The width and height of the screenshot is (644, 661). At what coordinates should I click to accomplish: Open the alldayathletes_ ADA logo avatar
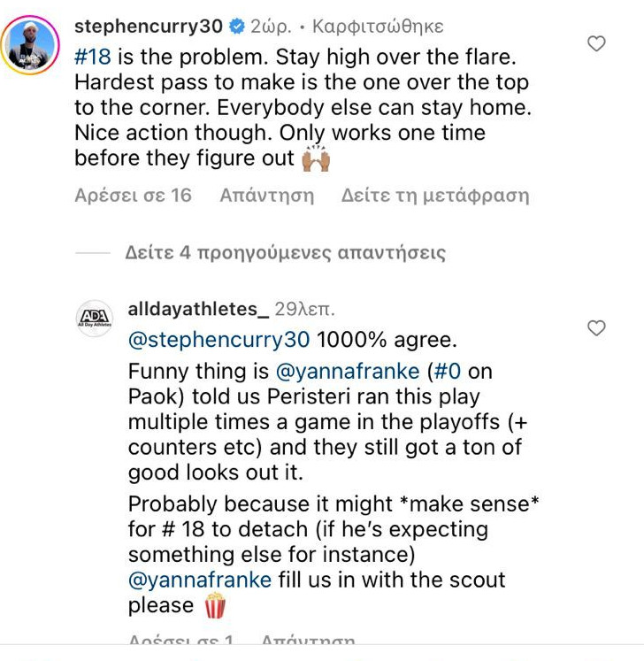click(96, 318)
